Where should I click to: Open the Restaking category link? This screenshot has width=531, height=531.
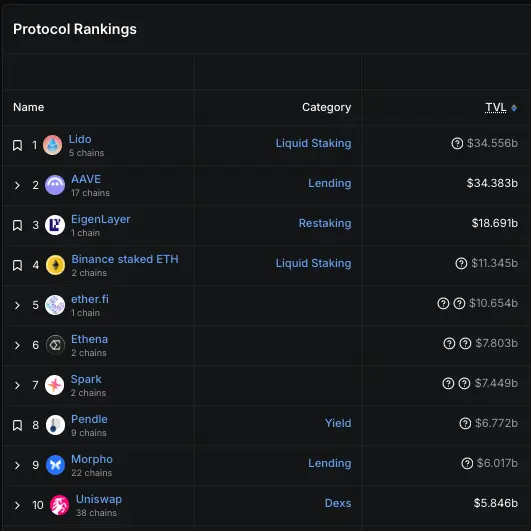pos(325,223)
